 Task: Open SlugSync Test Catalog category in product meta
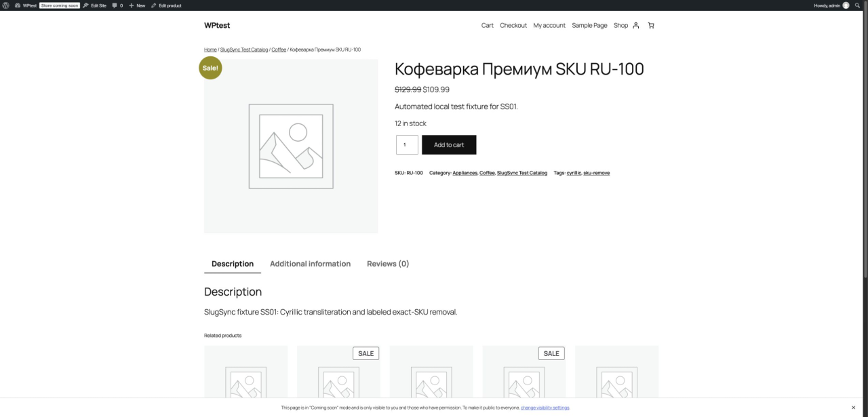[522, 173]
